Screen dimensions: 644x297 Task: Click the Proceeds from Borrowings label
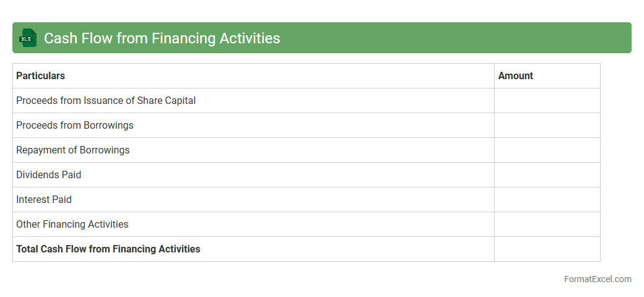(x=75, y=125)
